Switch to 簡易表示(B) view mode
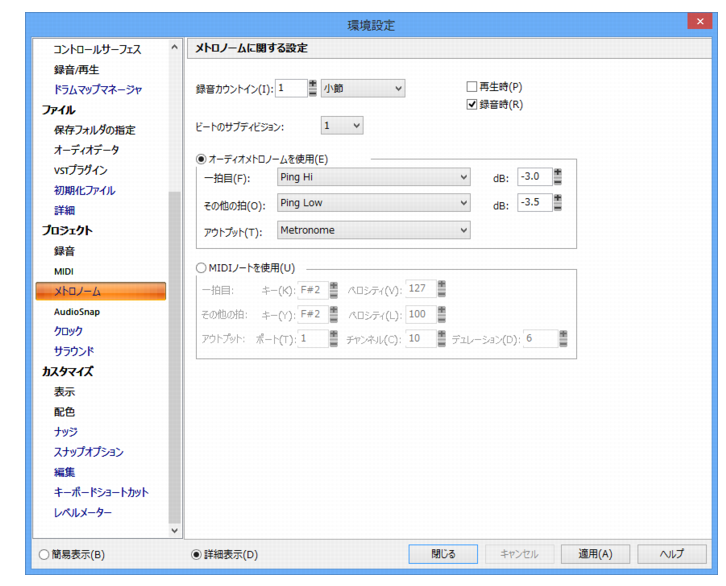The width and height of the screenshot is (726, 586). click(x=44, y=554)
